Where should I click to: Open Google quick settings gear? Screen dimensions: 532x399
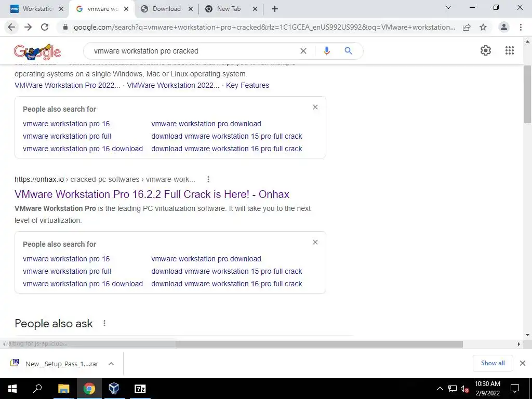[486, 50]
